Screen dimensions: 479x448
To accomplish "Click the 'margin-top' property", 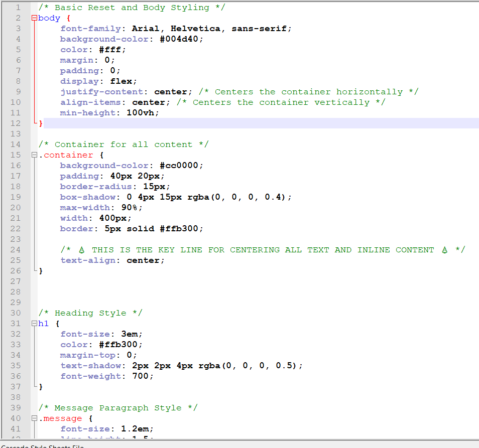I will pos(88,355).
